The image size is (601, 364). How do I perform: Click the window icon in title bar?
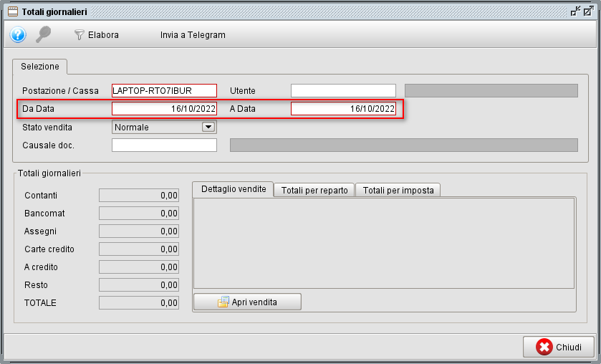pyautogui.click(x=12, y=11)
